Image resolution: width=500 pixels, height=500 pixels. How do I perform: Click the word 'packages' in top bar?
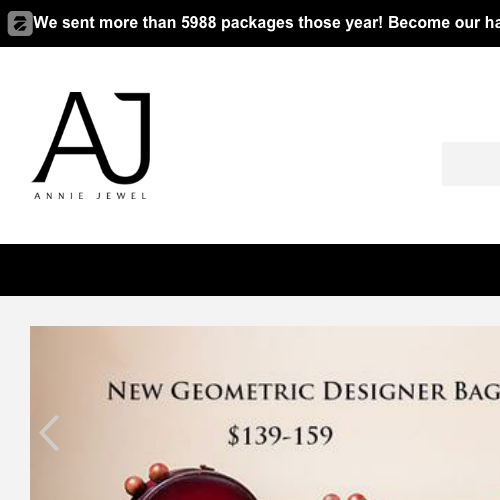coord(257,23)
